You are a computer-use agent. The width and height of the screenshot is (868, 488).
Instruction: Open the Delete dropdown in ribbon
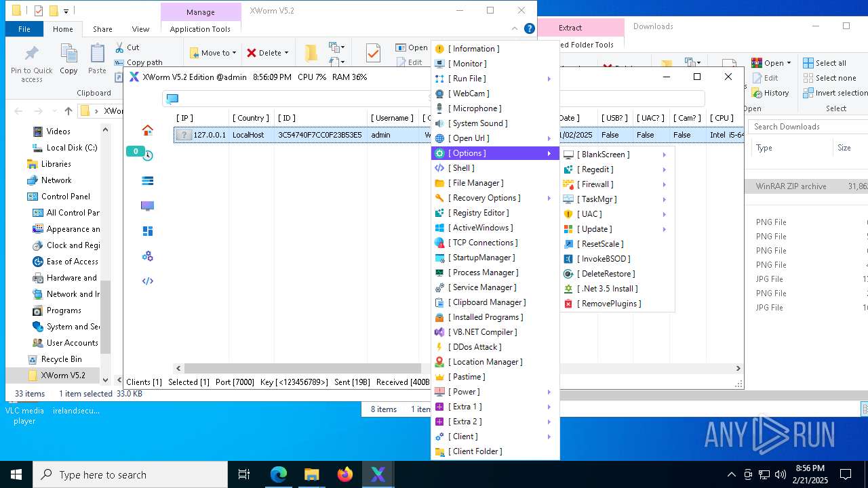coord(267,53)
